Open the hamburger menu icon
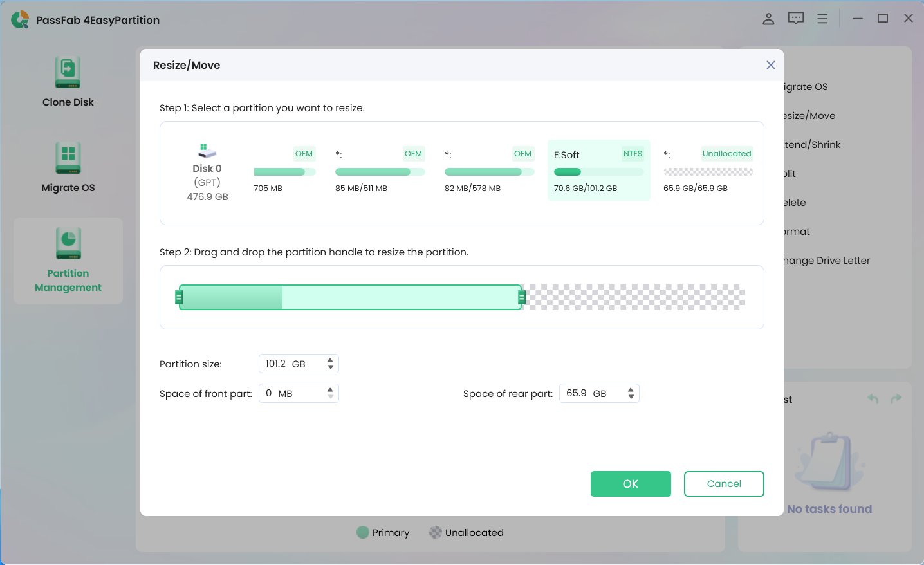Screen dimensions: 924x565 coord(822,19)
